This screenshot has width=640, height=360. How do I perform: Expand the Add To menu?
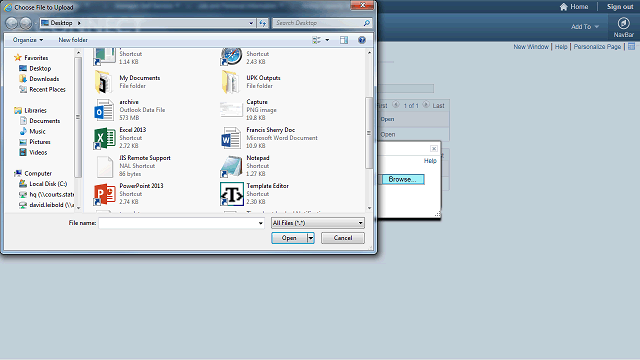(x=585, y=27)
